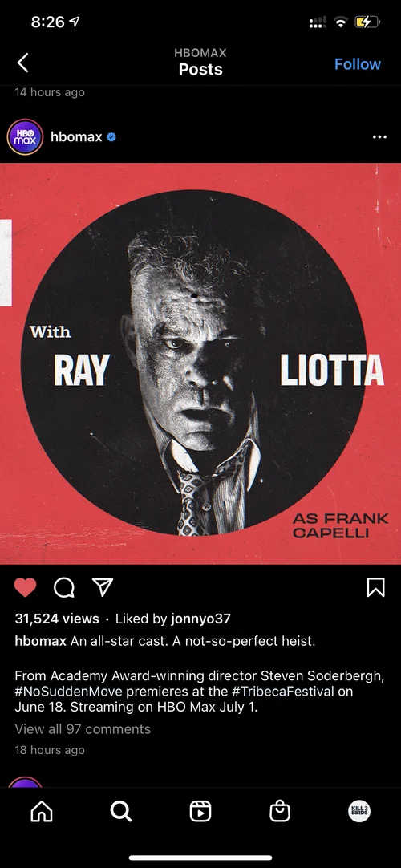Open the jonnyo37 liker profile
Image resolution: width=401 pixels, height=868 pixels.
click(x=200, y=619)
